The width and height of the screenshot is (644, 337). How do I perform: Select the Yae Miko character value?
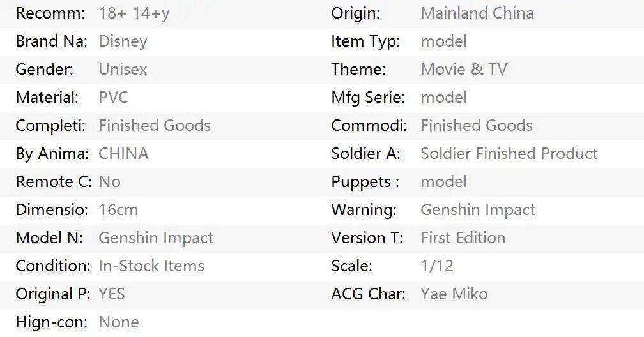click(454, 294)
